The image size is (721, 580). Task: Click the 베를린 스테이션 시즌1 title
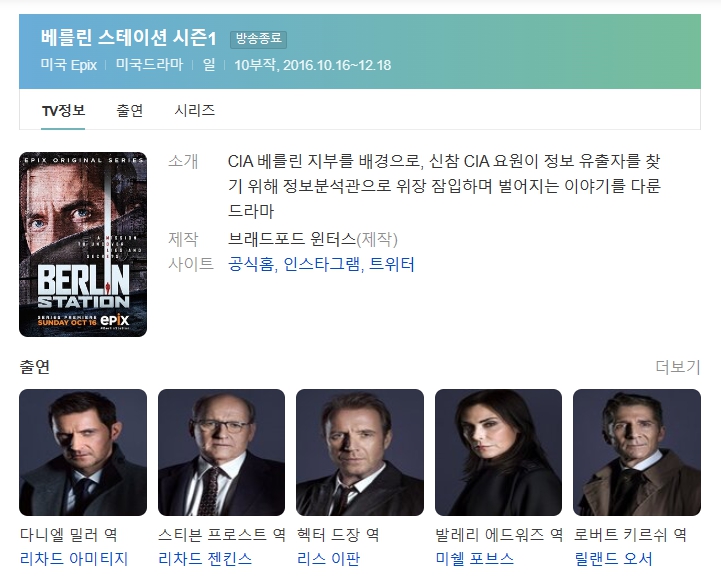tap(128, 38)
